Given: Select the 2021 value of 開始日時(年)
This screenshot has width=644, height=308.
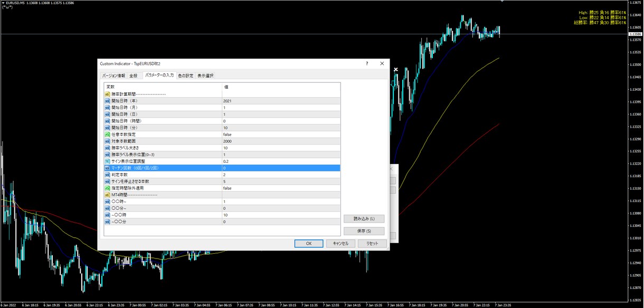Looking at the screenshot, I should [281, 101].
